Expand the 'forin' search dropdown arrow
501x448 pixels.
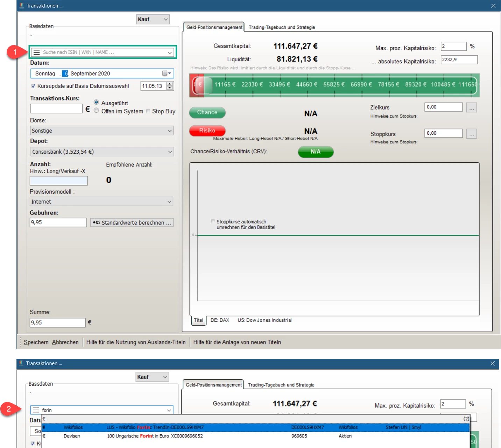169,410
